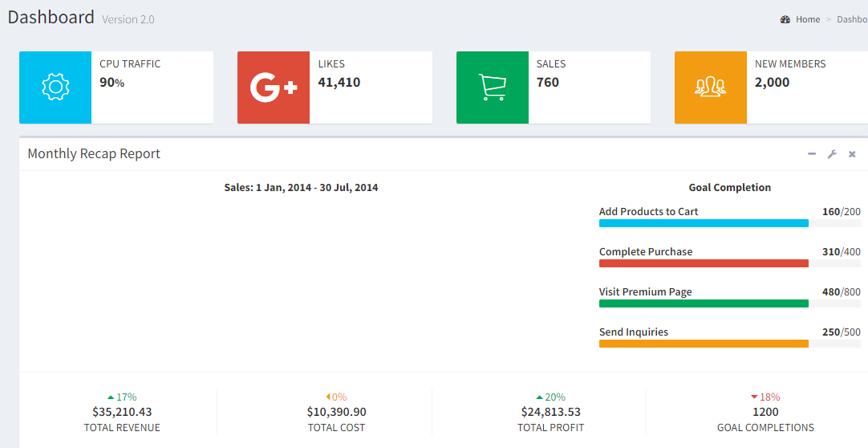Viewport: 868px width, 448px height.
Task: Click the Likes count 41,410
Action: 339,82
